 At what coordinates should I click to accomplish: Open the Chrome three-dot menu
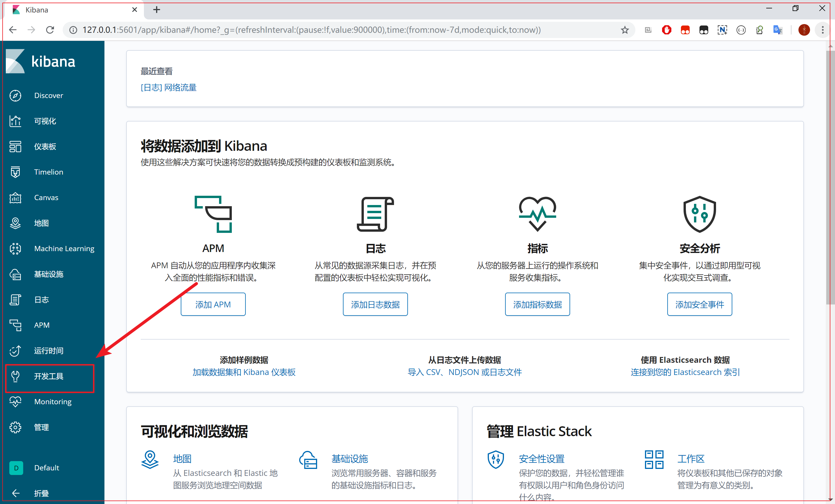tap(823, 30)
